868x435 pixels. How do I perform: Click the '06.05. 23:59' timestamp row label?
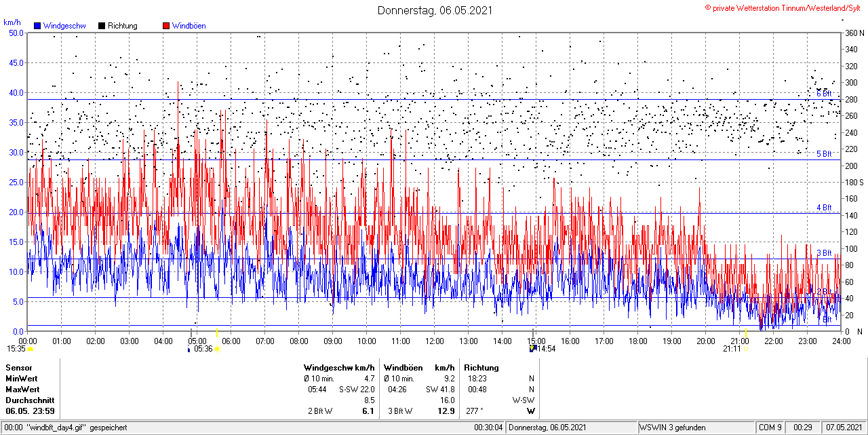(31, 411)
